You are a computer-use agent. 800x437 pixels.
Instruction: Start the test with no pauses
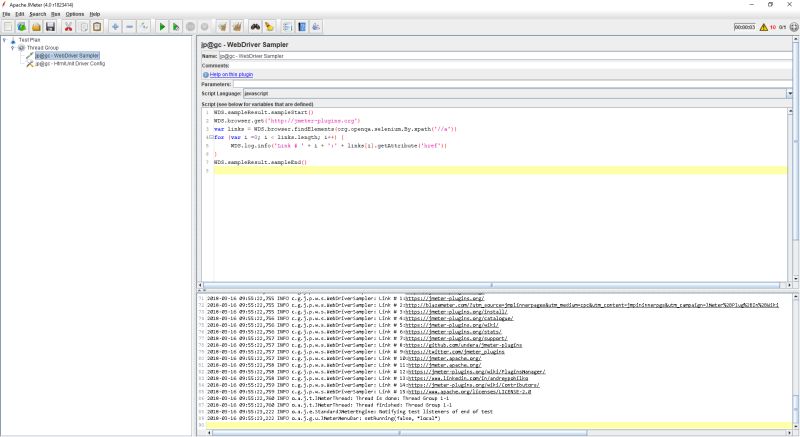point(176,27)
